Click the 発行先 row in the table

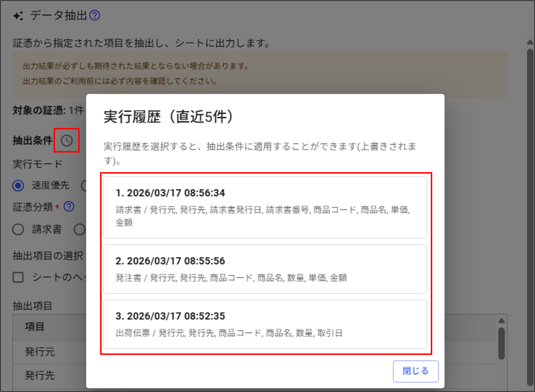click(x=40, y=375)
